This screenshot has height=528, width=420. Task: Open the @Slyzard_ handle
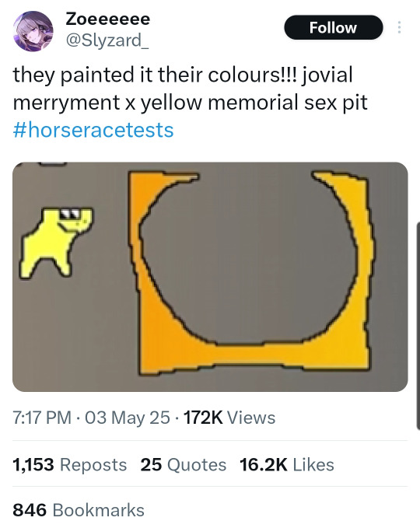(x=107, y=40)
